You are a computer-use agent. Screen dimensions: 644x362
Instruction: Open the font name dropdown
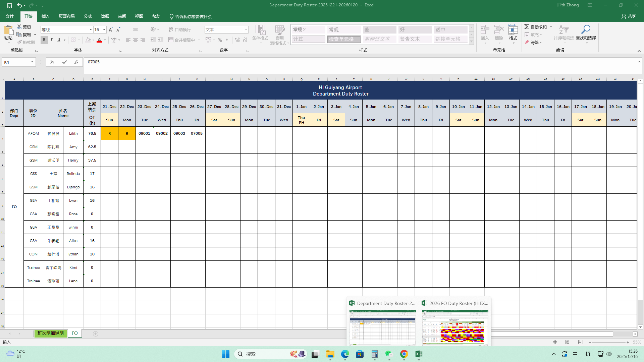click(x=91, y=30)
